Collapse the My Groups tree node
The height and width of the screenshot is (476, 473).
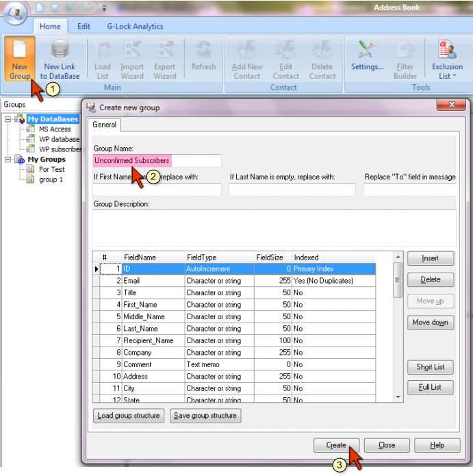click(x=8, y=160)
